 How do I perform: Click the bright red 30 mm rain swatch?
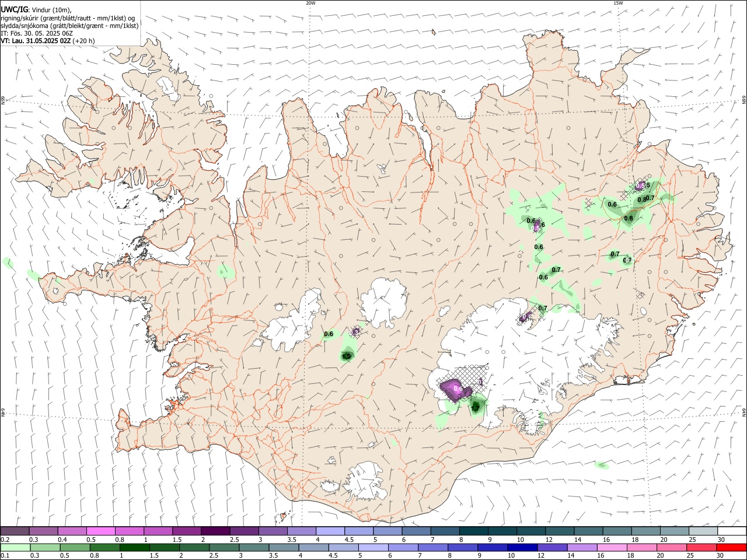732,547
